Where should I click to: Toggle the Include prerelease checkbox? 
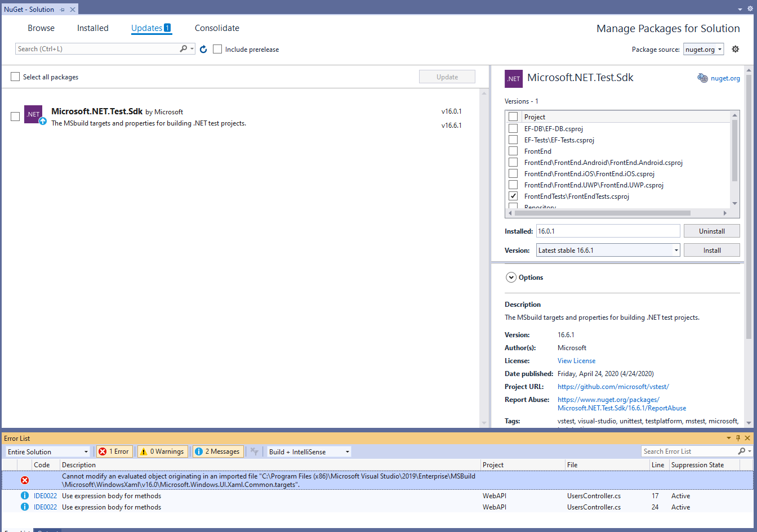(217, 49)
